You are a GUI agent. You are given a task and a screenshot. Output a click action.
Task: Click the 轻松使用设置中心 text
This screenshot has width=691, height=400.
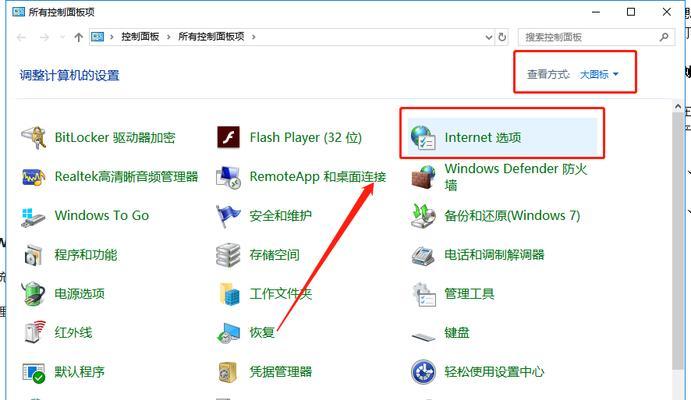(x=494, y=372)
